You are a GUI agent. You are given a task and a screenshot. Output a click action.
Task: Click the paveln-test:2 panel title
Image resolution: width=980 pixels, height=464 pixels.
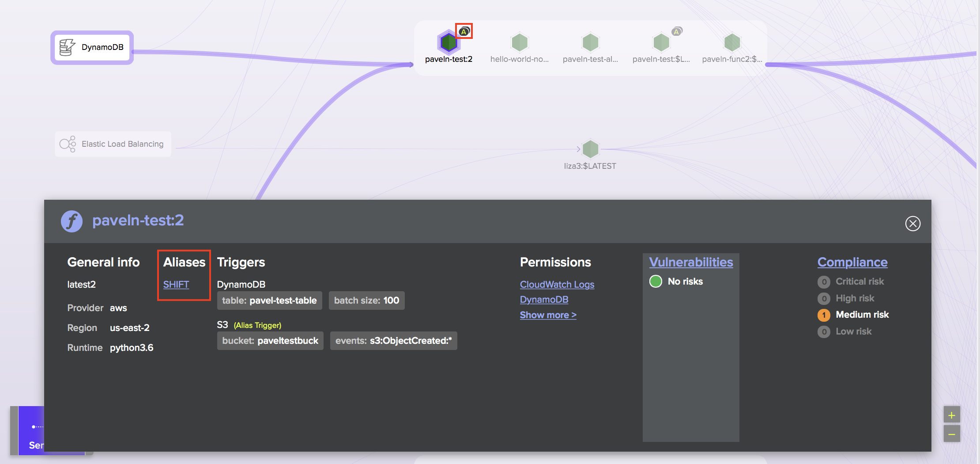(x=138, y=221)
